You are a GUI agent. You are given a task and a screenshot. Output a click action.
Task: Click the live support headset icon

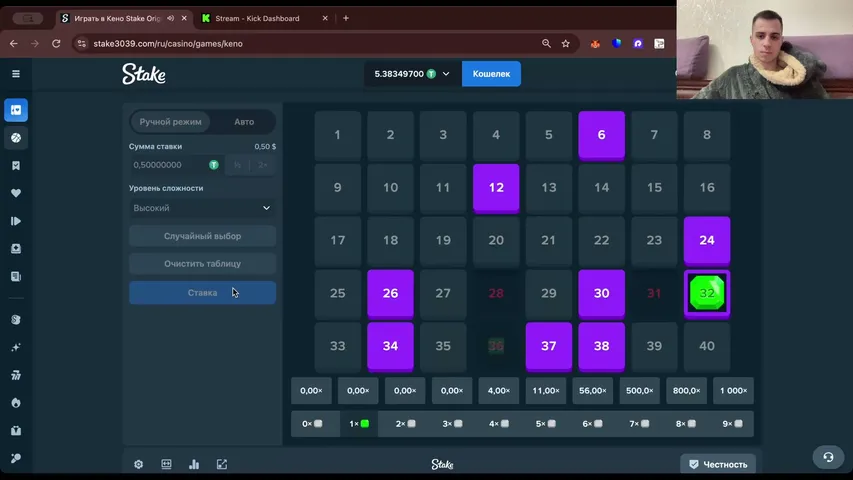tap(828, 457)
